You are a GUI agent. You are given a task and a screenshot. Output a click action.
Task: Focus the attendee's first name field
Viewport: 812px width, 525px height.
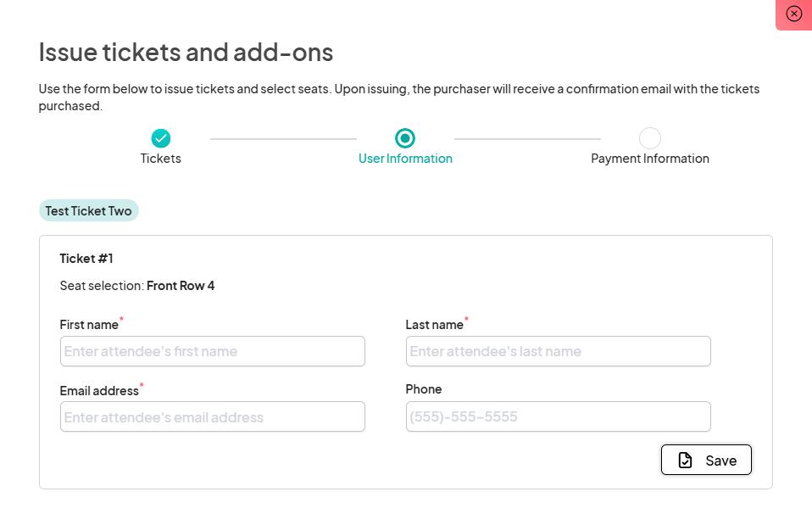pos(212,351)
